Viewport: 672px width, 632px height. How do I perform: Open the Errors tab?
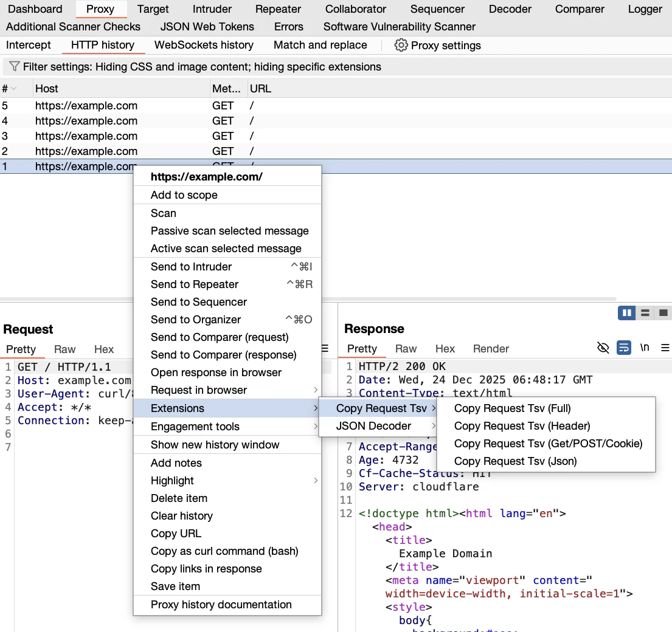point(289,27)
